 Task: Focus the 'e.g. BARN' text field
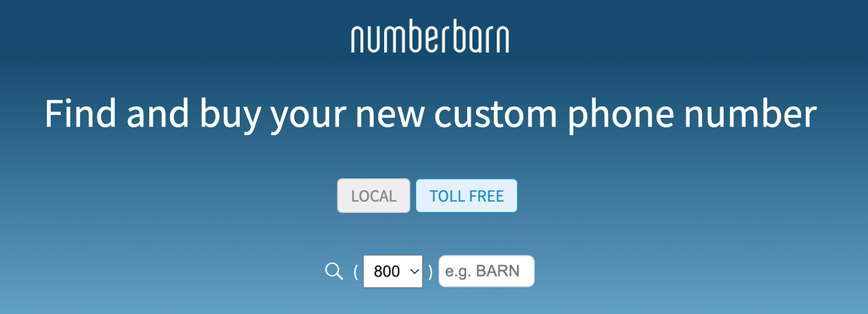pyautogui.click(x=487, y=271)
